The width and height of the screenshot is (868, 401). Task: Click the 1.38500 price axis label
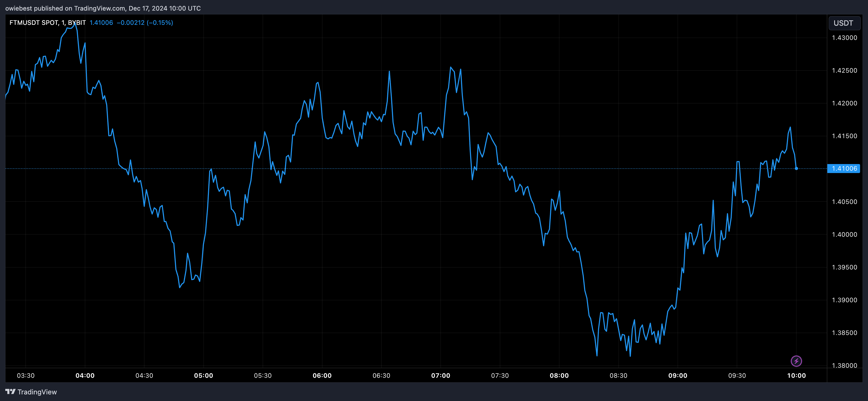(844, 333)
